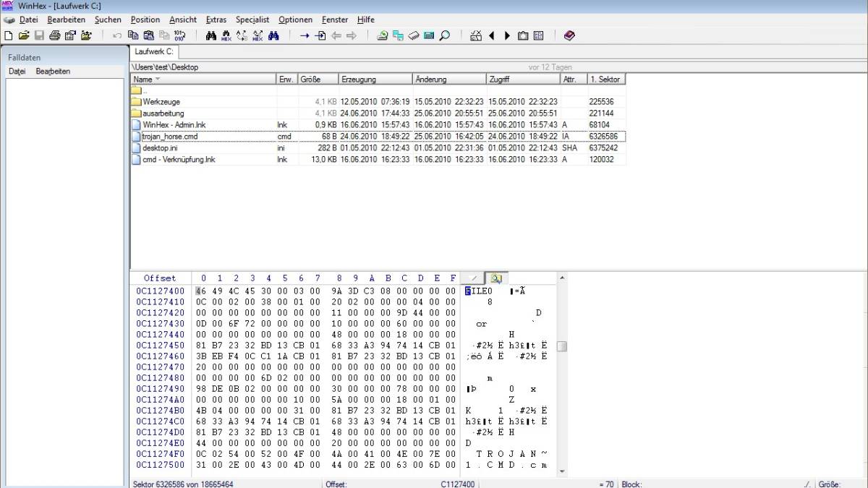Image resolution: width=868 pixels, height=488 pixels.
Task: Open the Datei menu in menu bar
Action: (28, 20)
